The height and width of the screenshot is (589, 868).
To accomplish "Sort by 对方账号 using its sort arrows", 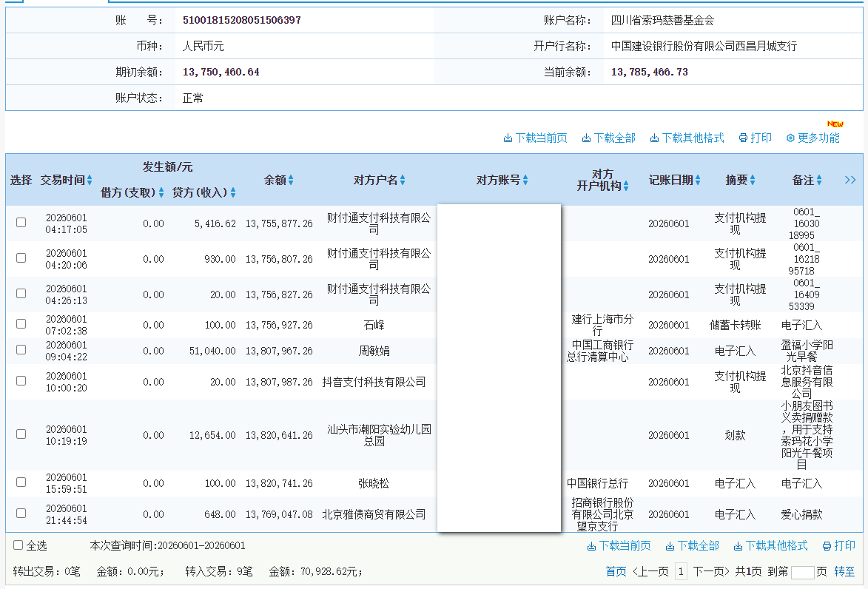I will click(525, 180).
